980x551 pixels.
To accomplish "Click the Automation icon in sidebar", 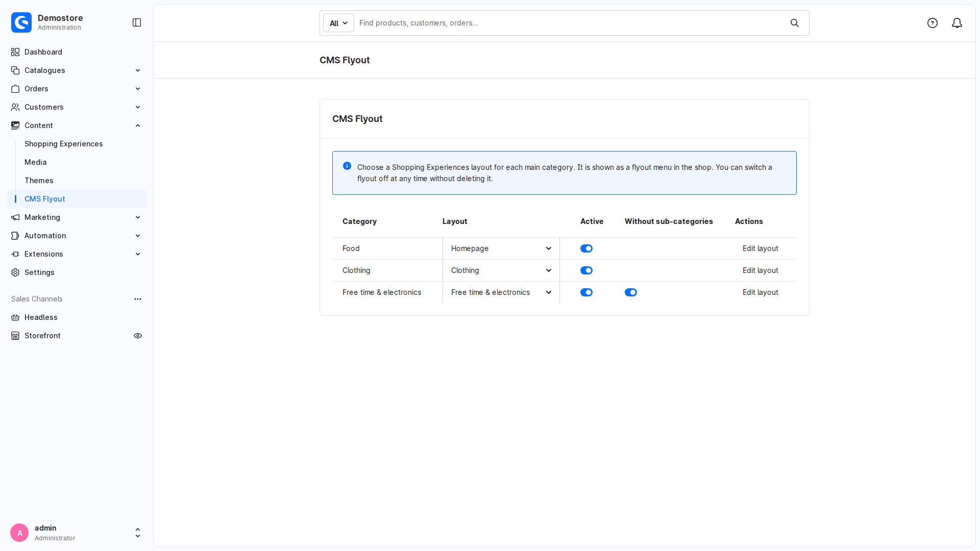I will click(x=15, y=236).
